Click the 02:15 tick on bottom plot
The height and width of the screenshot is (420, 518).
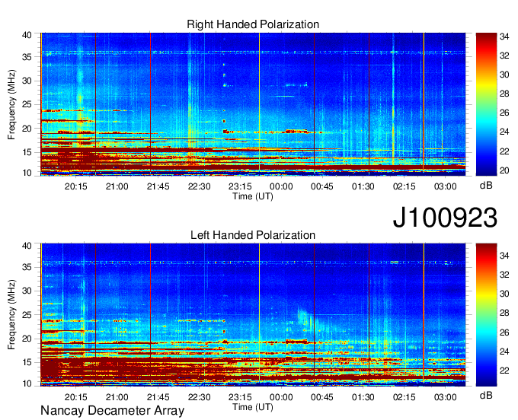pos(404,397)
